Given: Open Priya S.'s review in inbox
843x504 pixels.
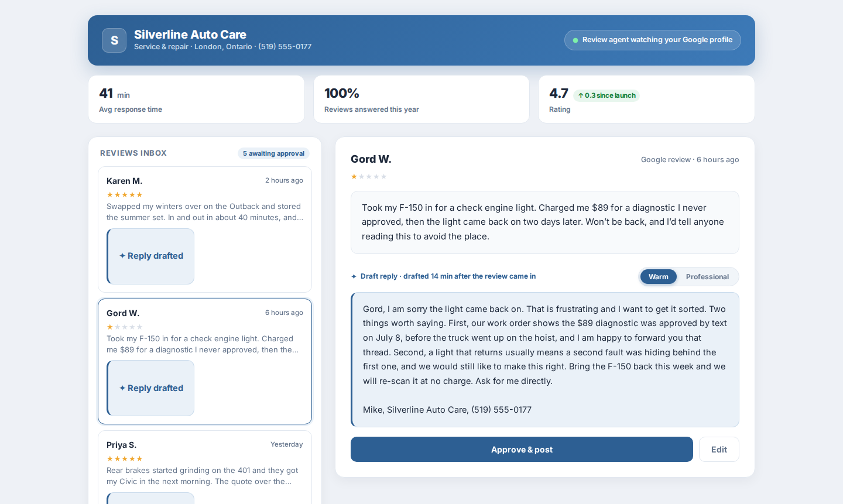Looking at the screenshot, I should 205,467.
